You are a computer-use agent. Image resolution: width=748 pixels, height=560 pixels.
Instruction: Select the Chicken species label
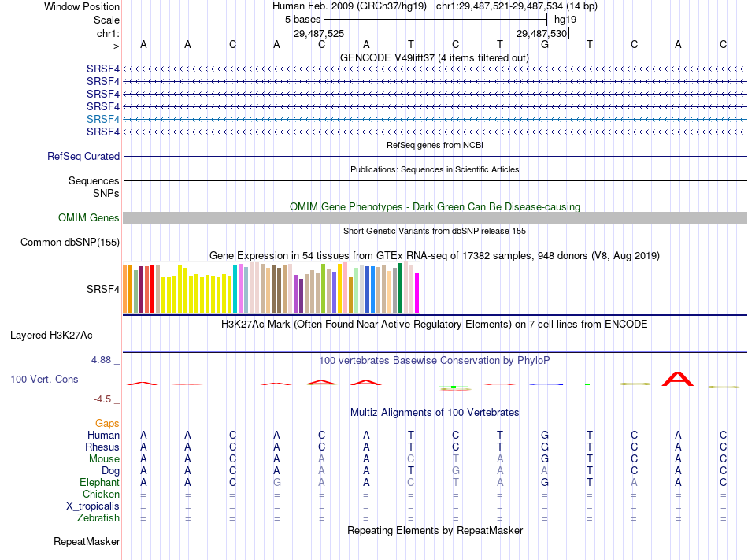click(x=101, y=494)
